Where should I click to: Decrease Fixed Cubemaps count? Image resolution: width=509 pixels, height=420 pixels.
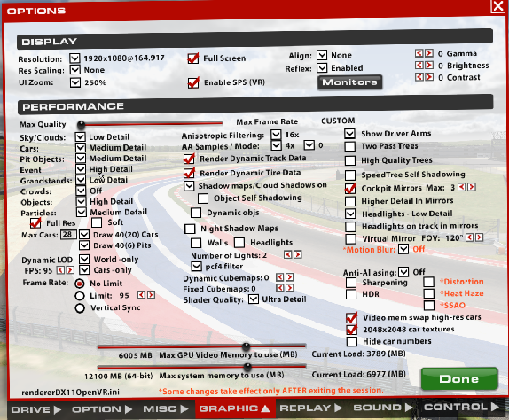click(280, 288)
